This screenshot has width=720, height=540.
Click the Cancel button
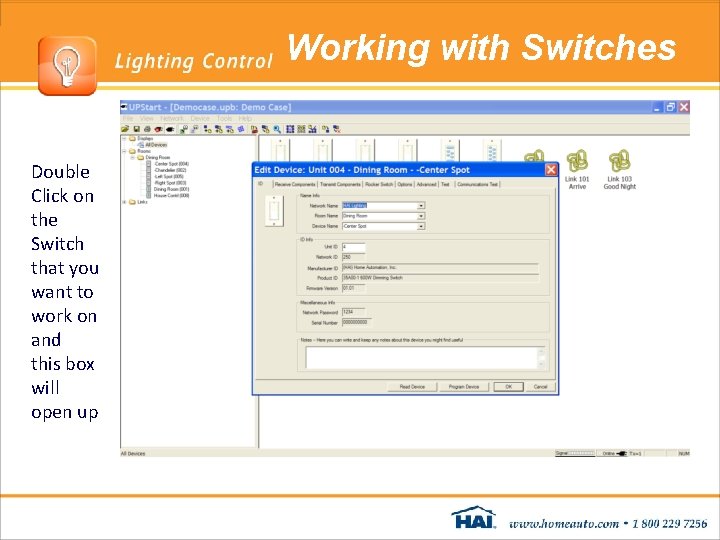click(x=540, y=387)
